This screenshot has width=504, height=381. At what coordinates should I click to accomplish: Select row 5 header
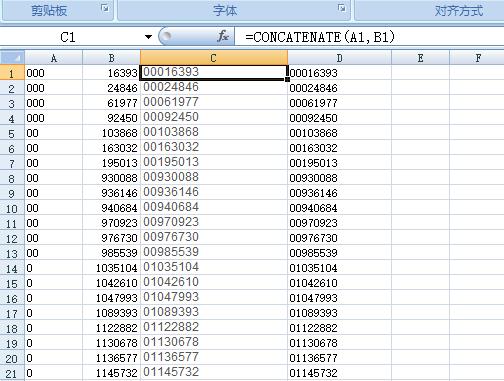(x=12, y=133)
